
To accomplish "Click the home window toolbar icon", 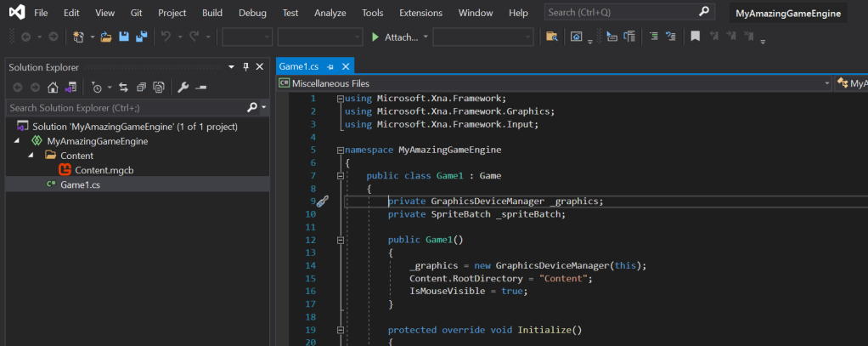I will (577, 37).
